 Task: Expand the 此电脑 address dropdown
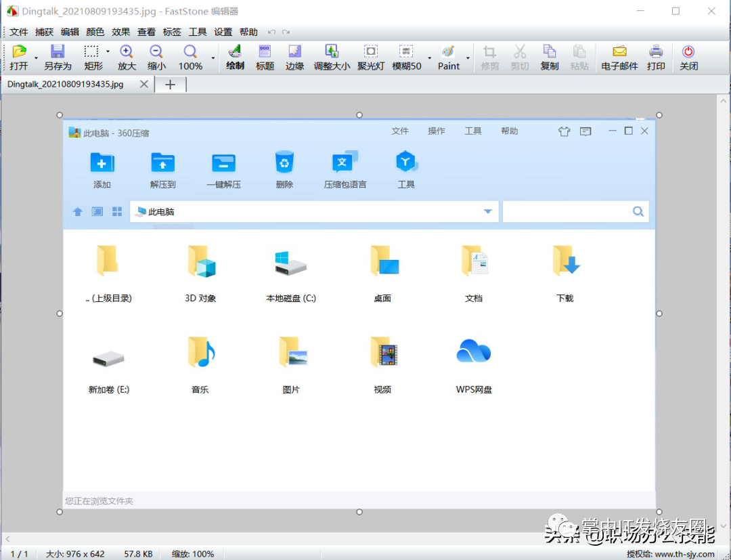(x=487, y=212)
